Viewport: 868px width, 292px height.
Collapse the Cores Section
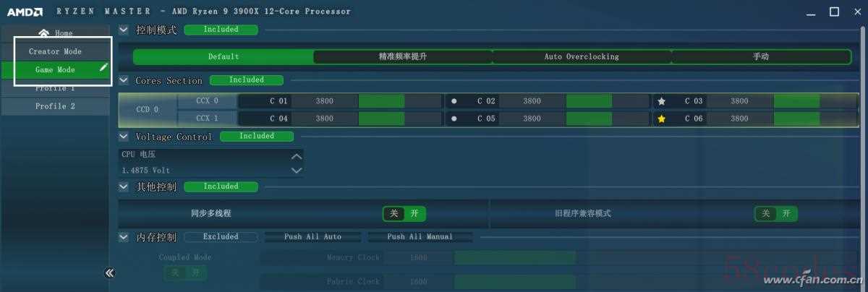[x=124, y=80]
